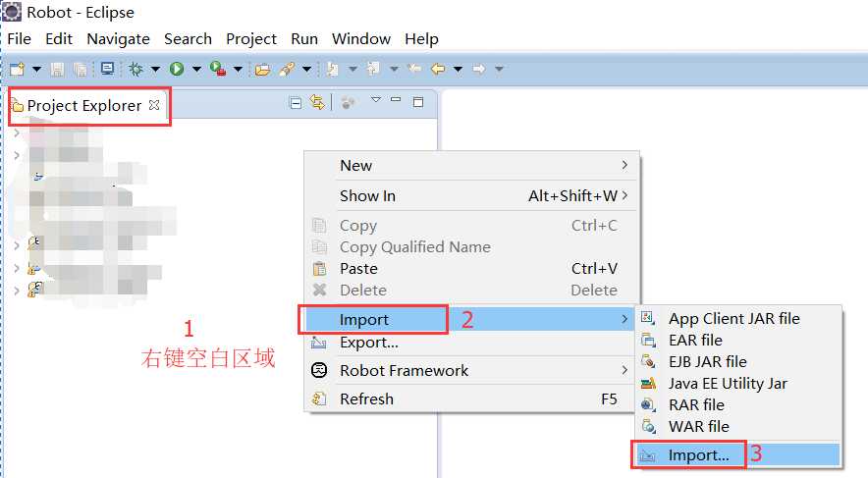Click the New wizard toolbar icon

click(x=18, y=69)
